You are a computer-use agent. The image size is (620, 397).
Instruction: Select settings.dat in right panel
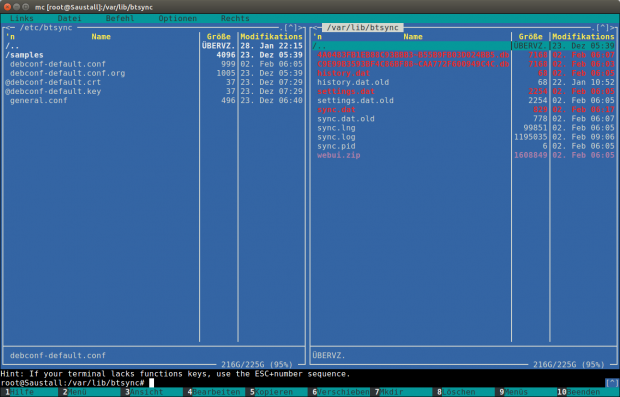463,91
